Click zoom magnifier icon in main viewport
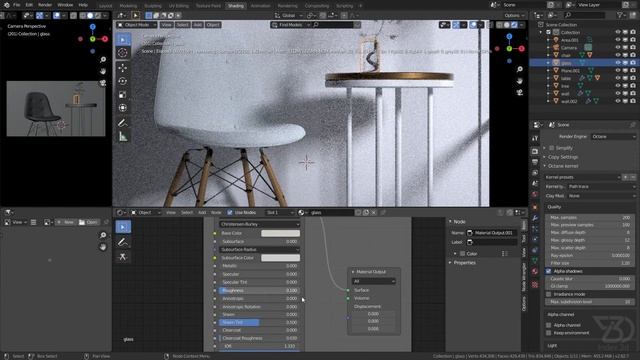Image resolution: width=640 pixels, height=360 pixels. (520, 69)
